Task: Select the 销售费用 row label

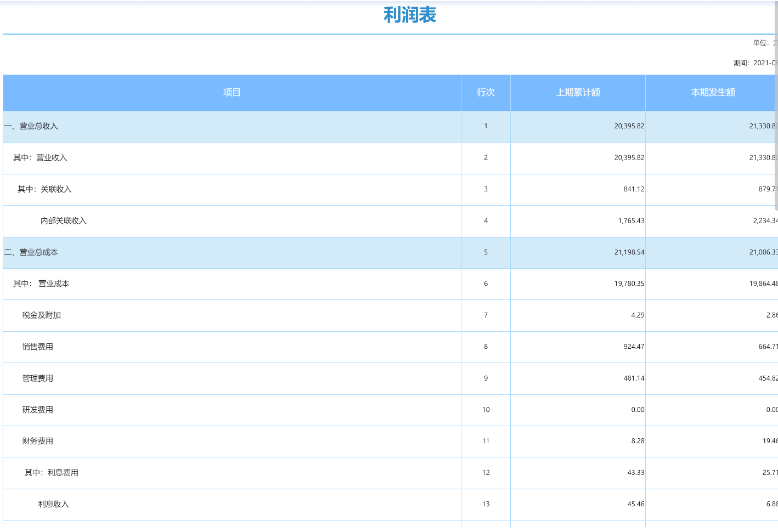Action: tap(38, 347)
